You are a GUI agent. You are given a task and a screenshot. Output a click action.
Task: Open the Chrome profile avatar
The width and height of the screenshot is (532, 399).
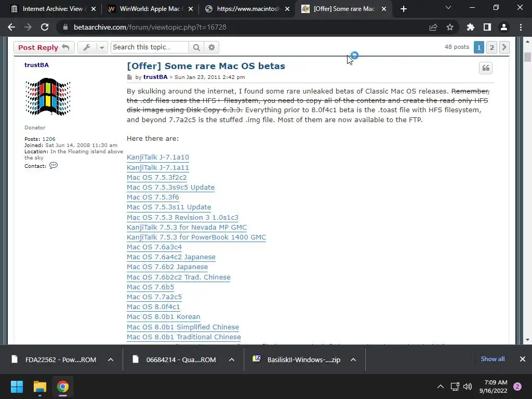[x=504, y=27]
